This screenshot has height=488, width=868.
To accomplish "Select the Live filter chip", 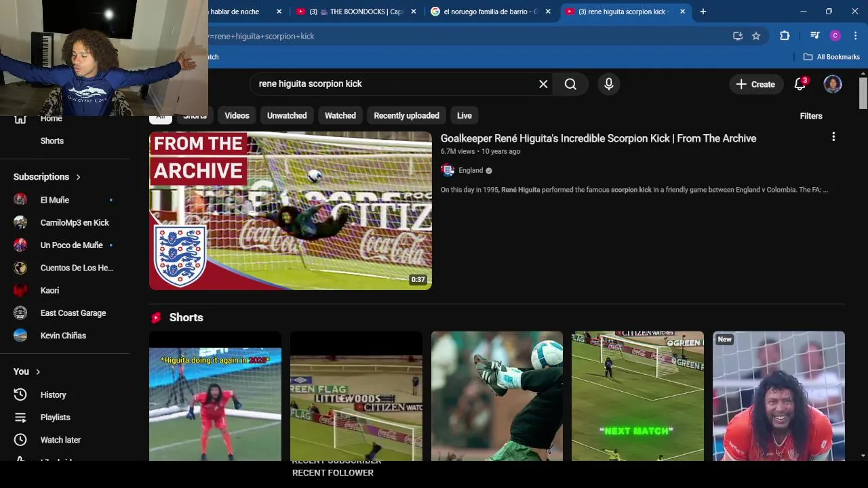I will pyautogui.click(x=465, y=115).
